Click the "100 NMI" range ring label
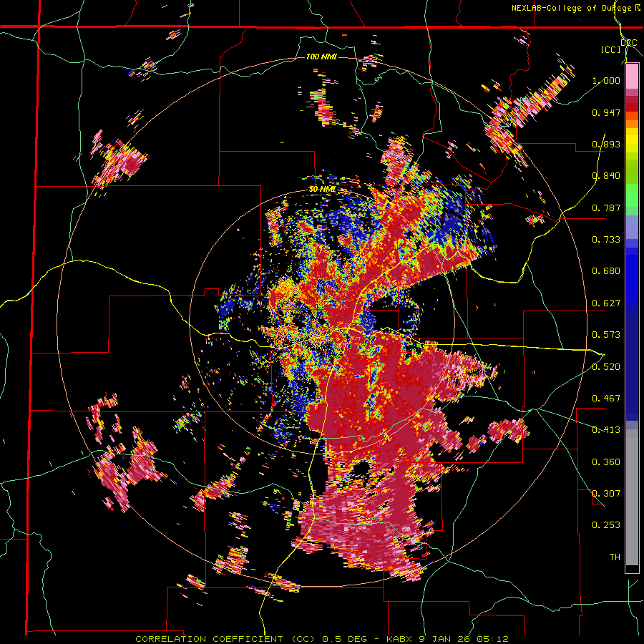644x644 pixels. 321,57
